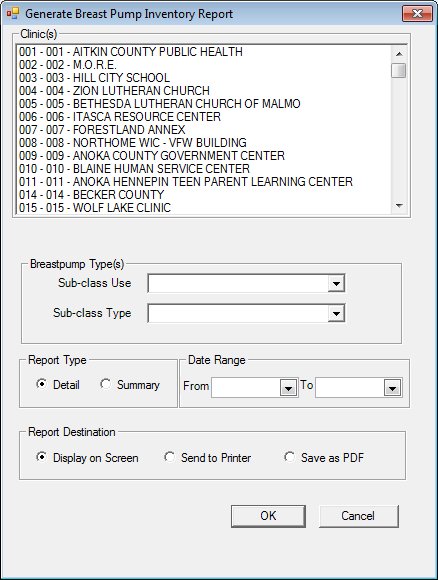The height and width of the screenshot is (580, 438).
Task: Click the OK button
Action: [268, 516]
